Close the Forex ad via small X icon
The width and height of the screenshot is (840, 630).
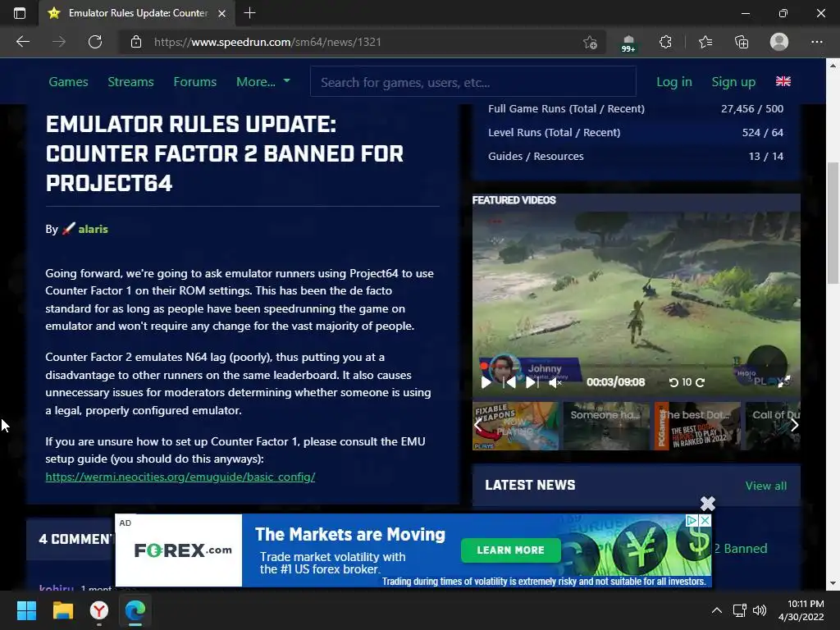[x=705, y=520]
